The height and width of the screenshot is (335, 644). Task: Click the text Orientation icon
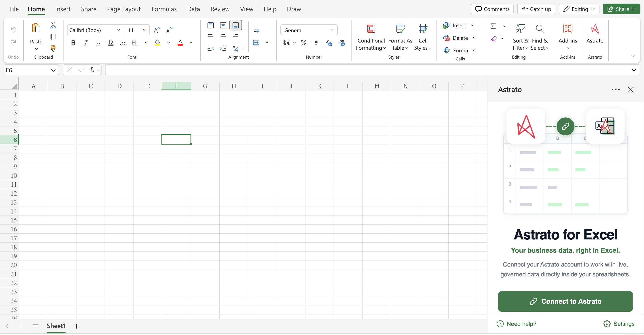coord(235,48)
